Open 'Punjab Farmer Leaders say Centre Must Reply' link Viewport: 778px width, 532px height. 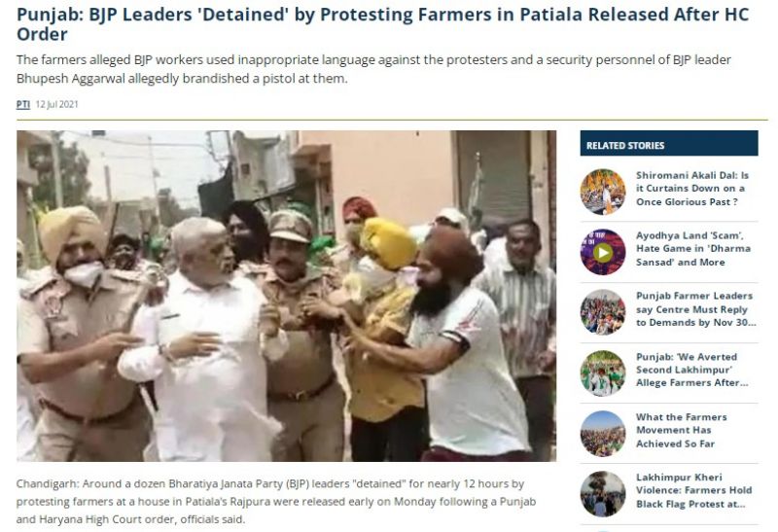695,309
